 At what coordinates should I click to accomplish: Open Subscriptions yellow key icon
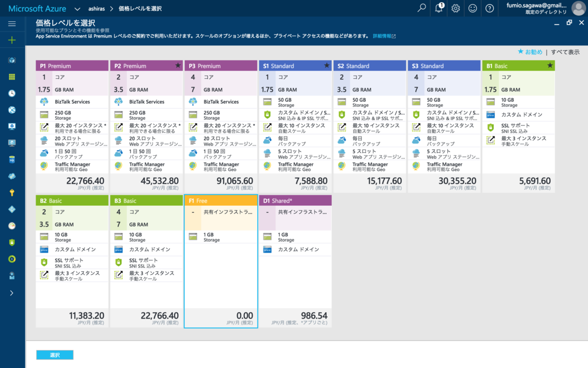tap(12, 193)
